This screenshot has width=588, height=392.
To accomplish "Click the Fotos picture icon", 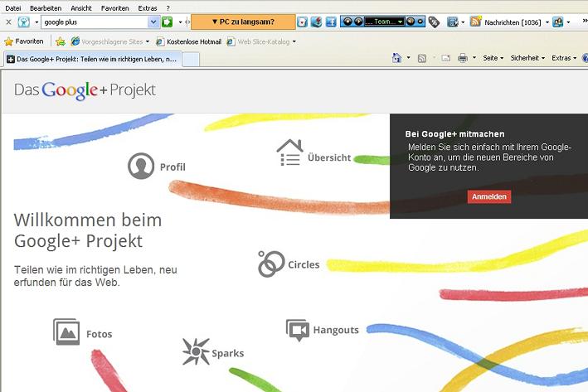I will (x=66, y=332).
